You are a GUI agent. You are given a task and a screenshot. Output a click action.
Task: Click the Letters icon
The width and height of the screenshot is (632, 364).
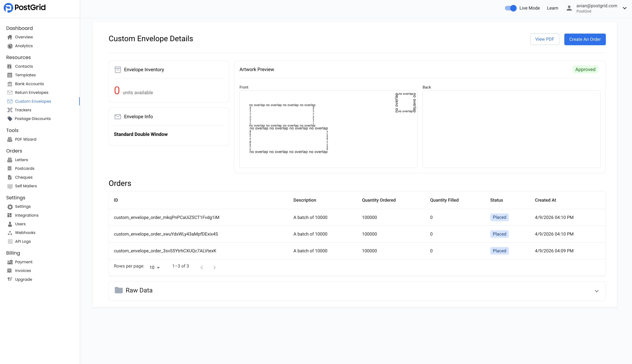10,160
